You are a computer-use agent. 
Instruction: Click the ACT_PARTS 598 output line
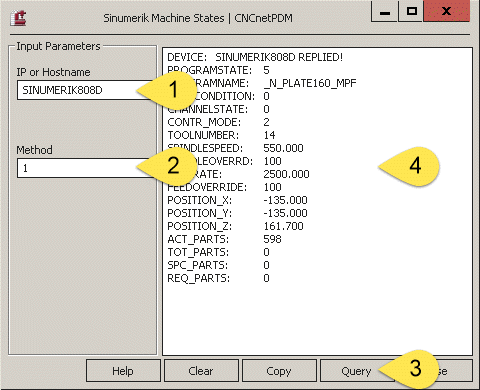click(x=224, y=239)
